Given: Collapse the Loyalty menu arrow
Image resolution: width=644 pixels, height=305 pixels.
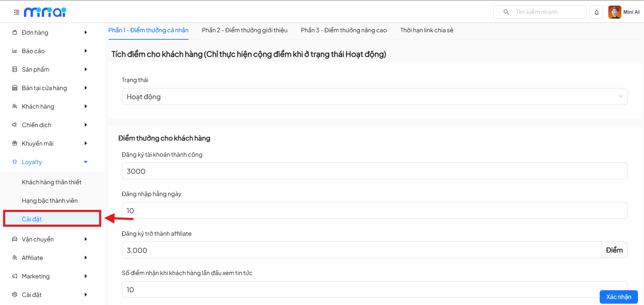Looking at the screenshot, I should pos(86,162).
